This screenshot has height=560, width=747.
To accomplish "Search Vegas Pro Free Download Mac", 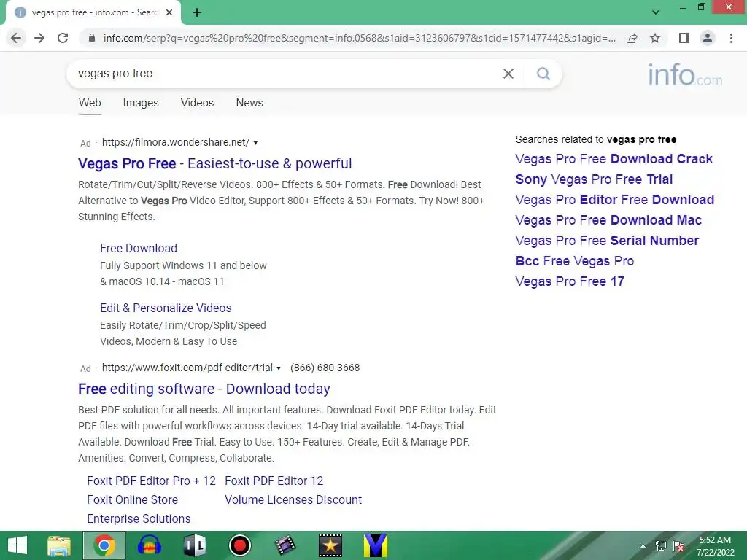I will point(608,220).
